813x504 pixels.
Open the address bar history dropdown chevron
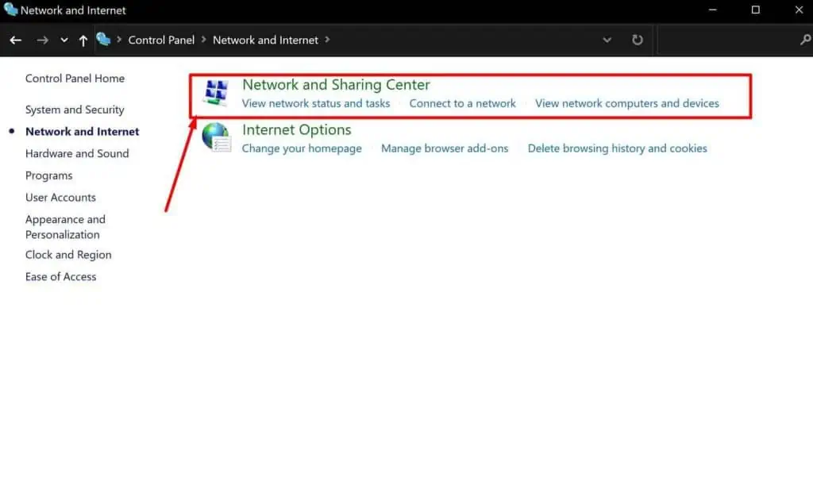607,39
